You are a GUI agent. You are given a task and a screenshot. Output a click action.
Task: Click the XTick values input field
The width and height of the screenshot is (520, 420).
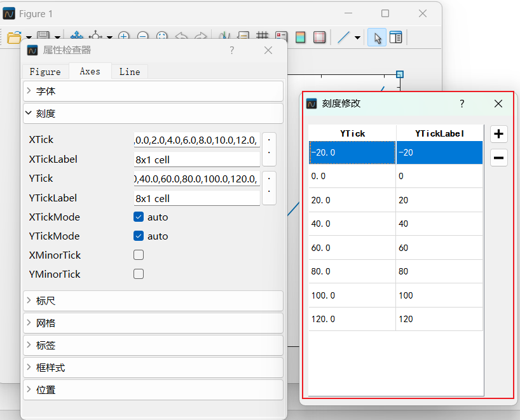point(197,140)
